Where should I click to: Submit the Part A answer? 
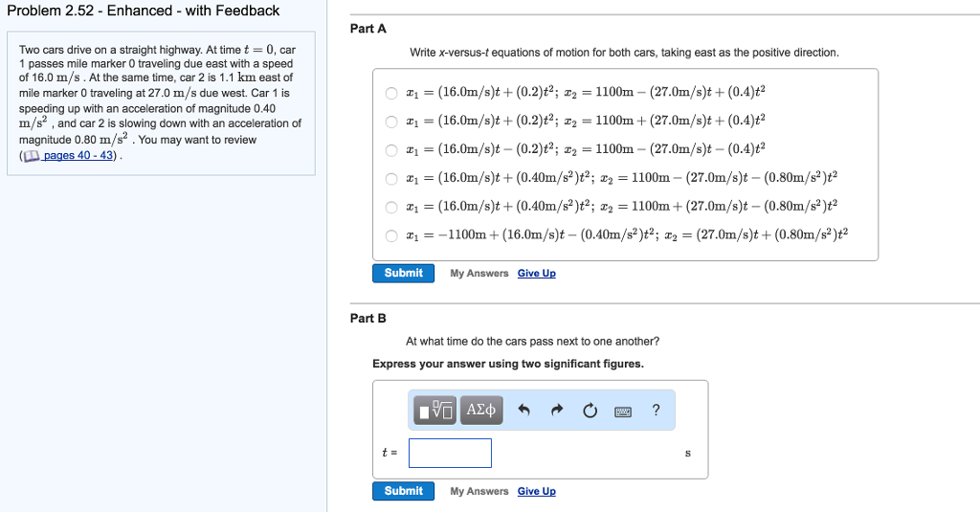pyautogui.click(x=403, y=274)
